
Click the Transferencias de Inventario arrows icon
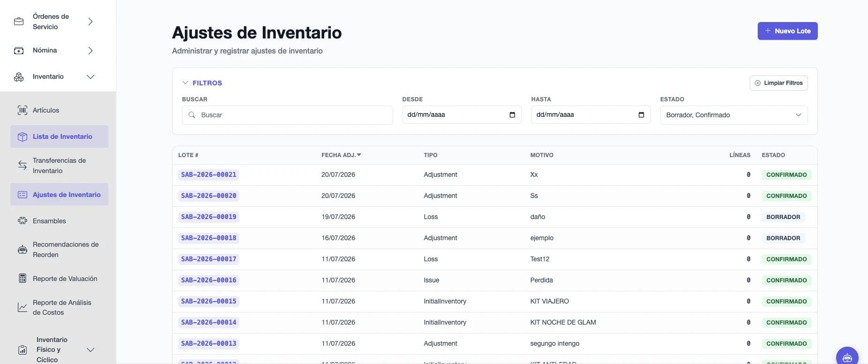click(x=23, y=166)
